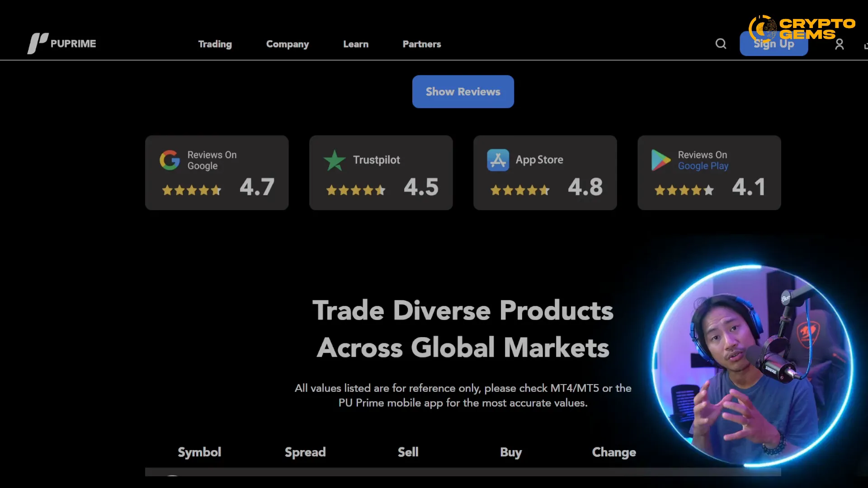Open the Reviews On Google card
The height and width of the screenshot is (488, 868).
(x=217, y=173)
